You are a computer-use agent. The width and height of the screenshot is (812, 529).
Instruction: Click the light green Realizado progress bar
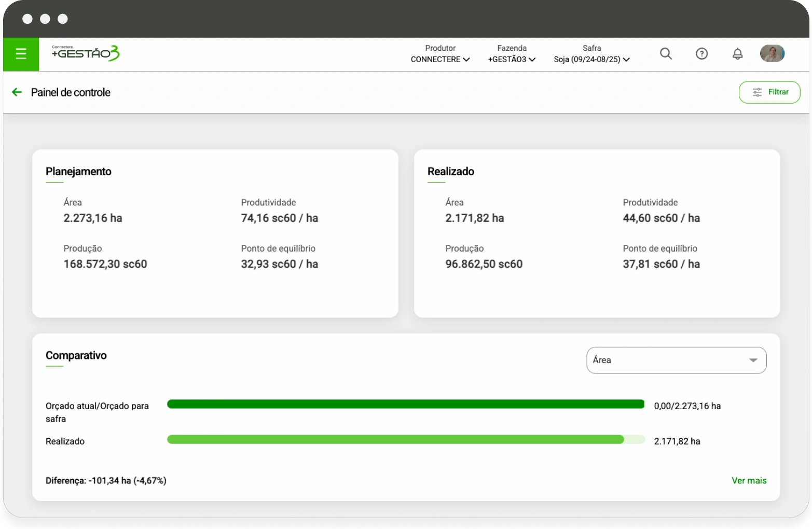(x=395, y=440)
